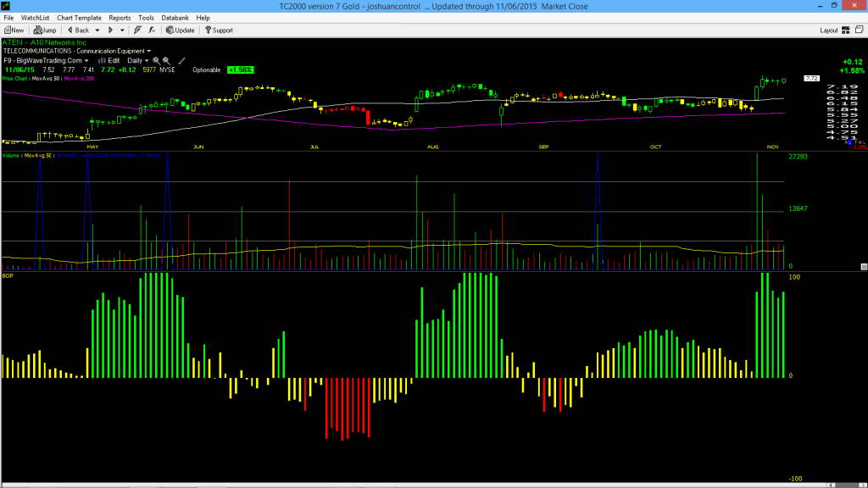Open the Chart Template menu
The image size is (868, 488).
[x=79, y=18]
